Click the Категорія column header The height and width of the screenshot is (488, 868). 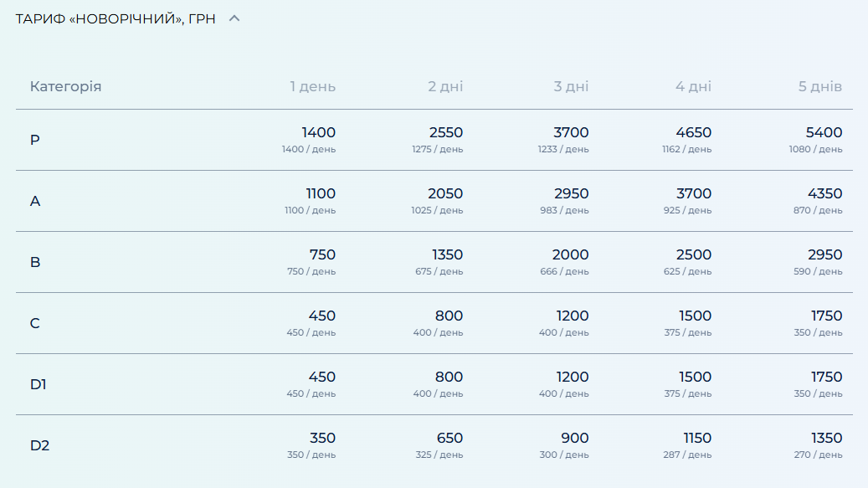(65, 86)
